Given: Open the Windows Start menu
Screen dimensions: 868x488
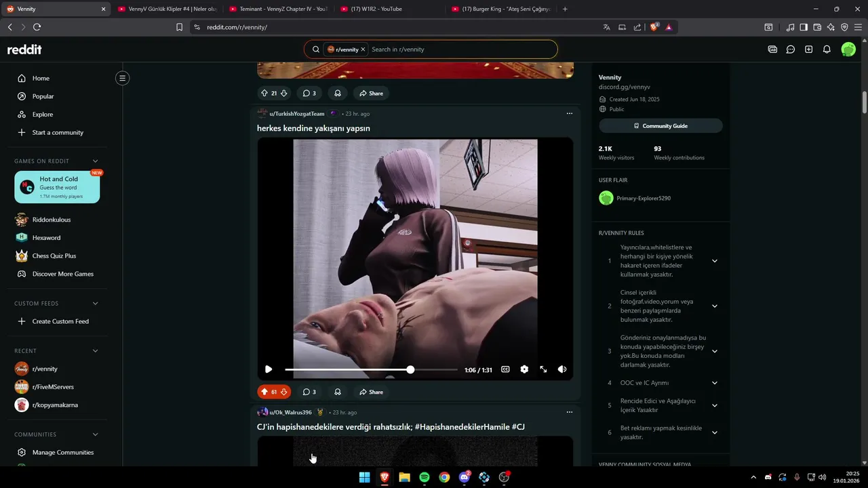Looking at the screenshot, I should point(365,477).
